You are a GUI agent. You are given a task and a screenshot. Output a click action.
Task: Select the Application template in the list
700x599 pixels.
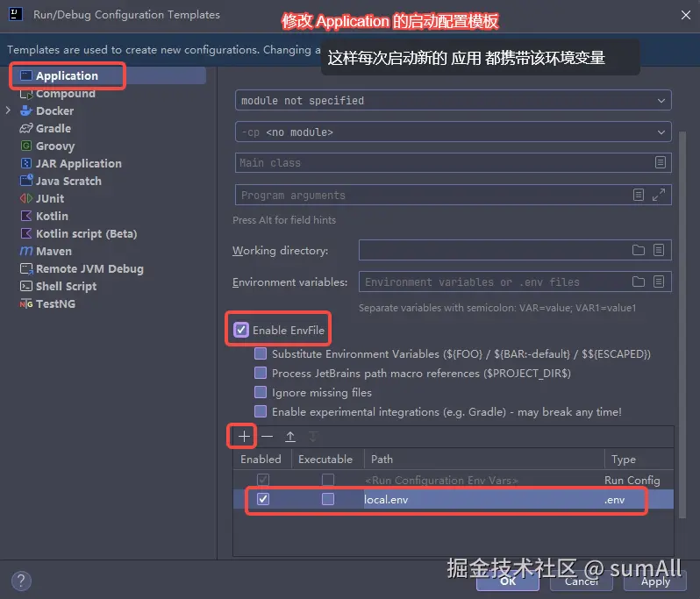67,76
